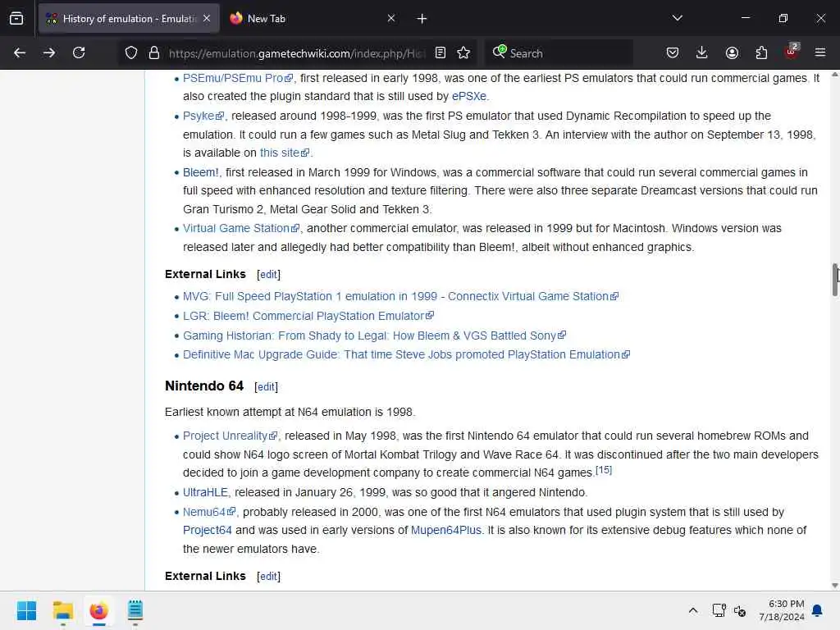Close the History of emulation tab
The image size is (840, 630).
(x=207, y=18)
